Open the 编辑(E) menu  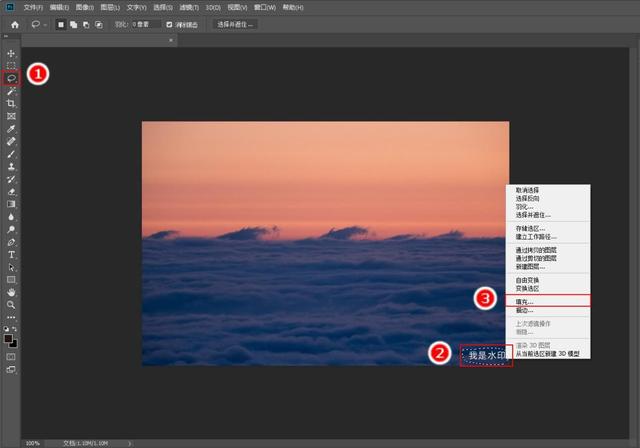pos(59,7)
